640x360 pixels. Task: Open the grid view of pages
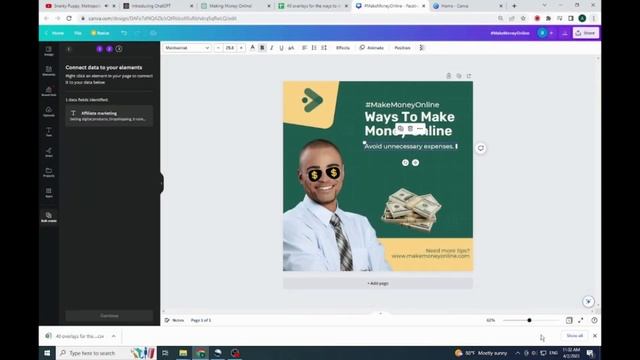click(569, 320)
